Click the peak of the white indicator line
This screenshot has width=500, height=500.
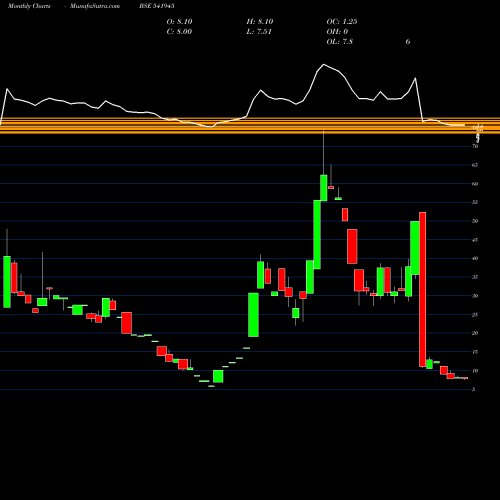[323, 64]
